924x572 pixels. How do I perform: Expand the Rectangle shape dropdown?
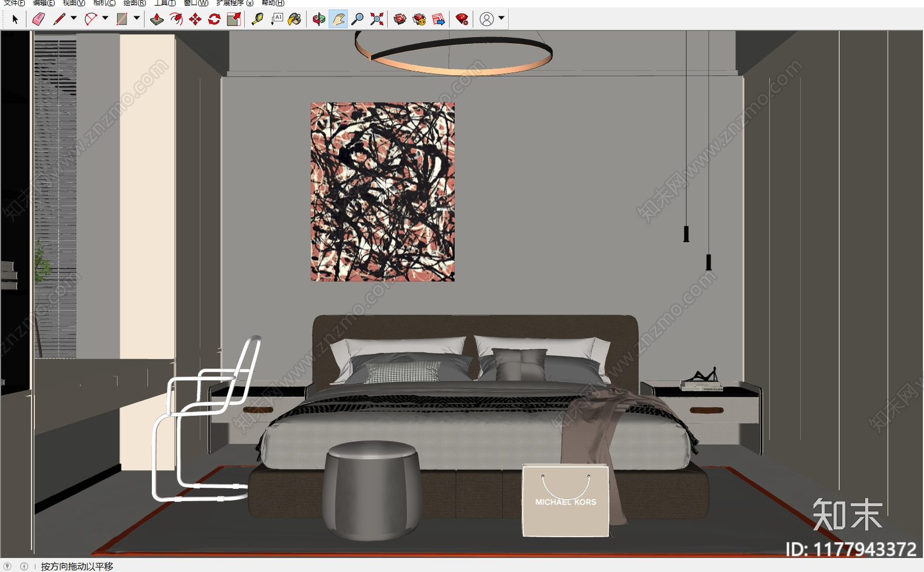(137, 18)
